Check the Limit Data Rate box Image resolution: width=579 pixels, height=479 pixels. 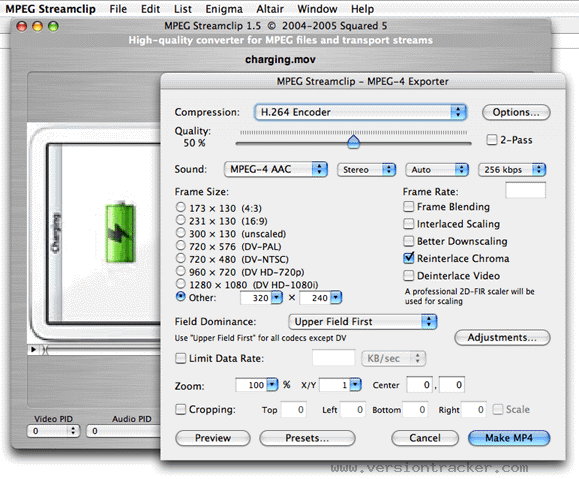click(181, 358)
